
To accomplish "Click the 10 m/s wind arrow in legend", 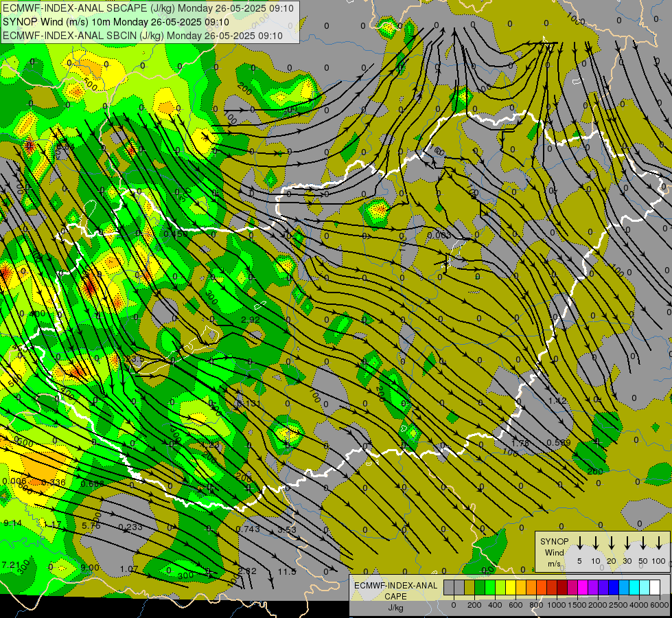I will click(x=595, y=542).
